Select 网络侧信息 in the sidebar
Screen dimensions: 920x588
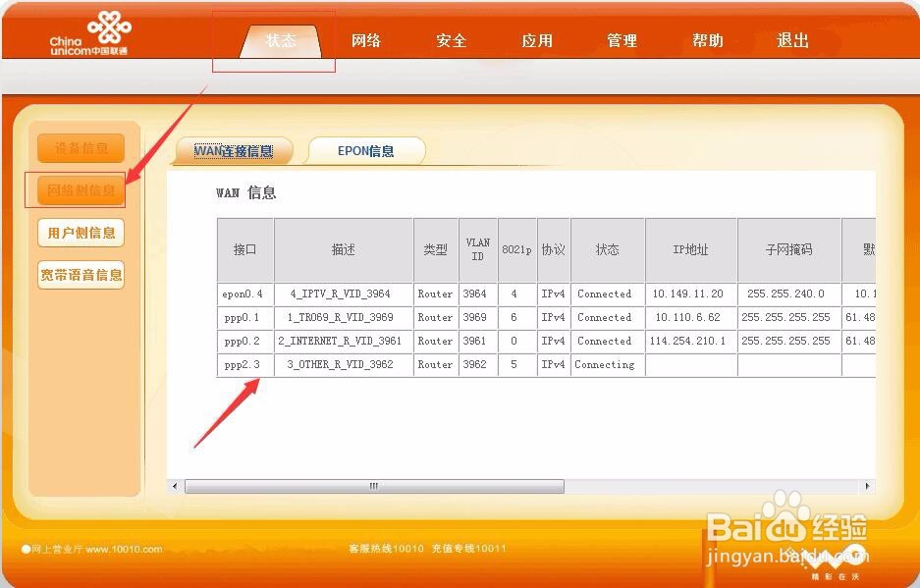[x=81, y=191]
